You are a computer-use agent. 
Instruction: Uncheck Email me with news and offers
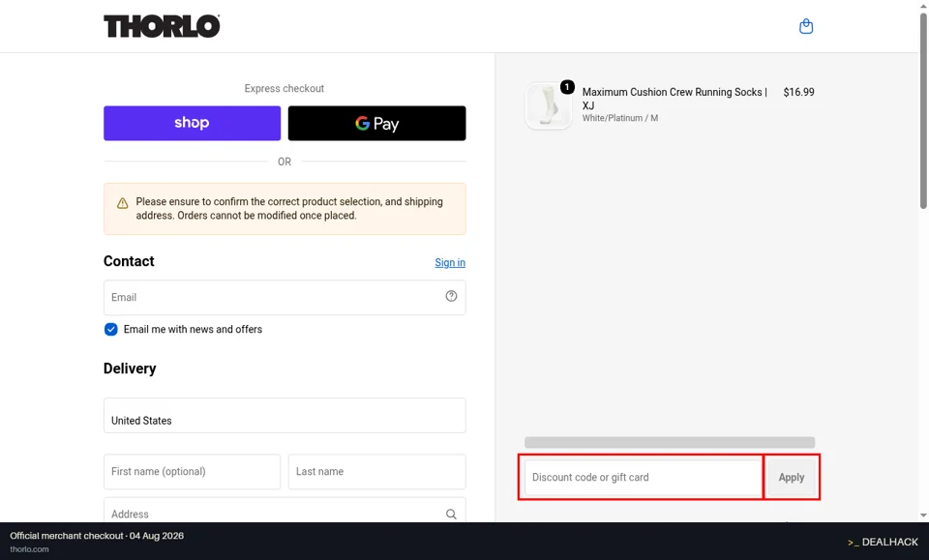pyautogui.click(x=110, y=329)
